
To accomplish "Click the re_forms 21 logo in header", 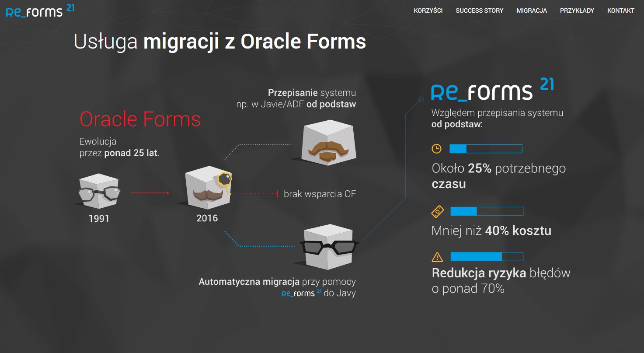I will pos(40,10).
